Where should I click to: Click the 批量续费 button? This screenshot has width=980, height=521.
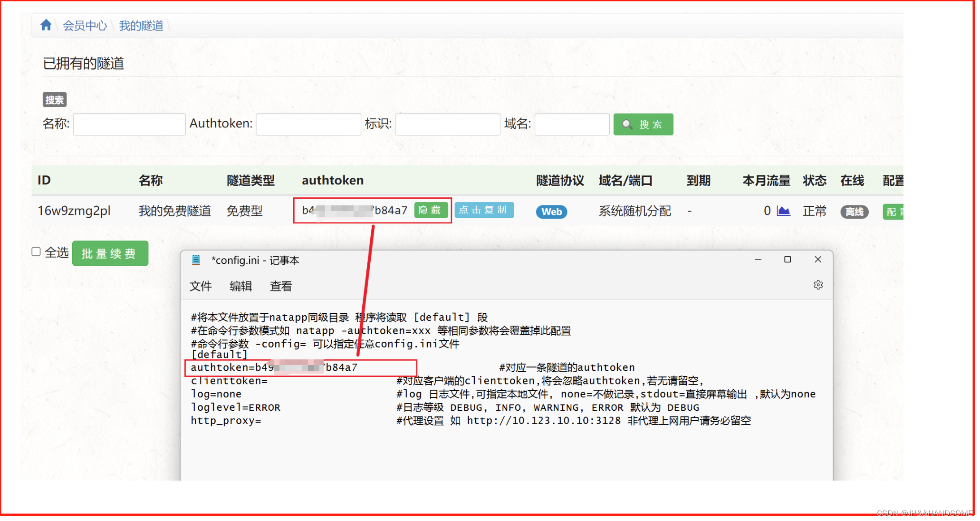(110, 253)
